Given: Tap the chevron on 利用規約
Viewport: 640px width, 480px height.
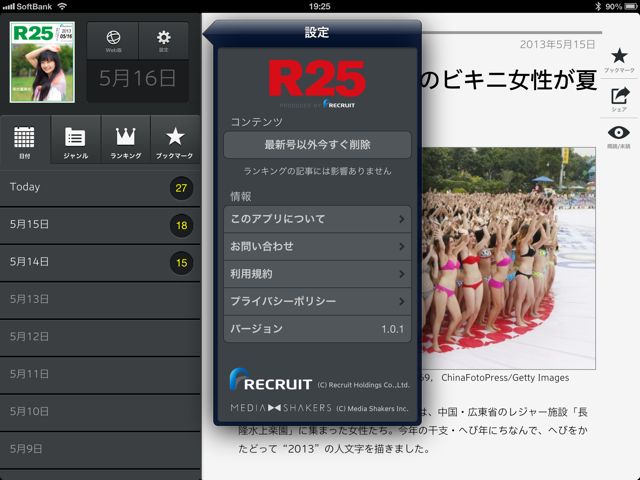Looking at the screenshot, I should click(x=402, y=274).
